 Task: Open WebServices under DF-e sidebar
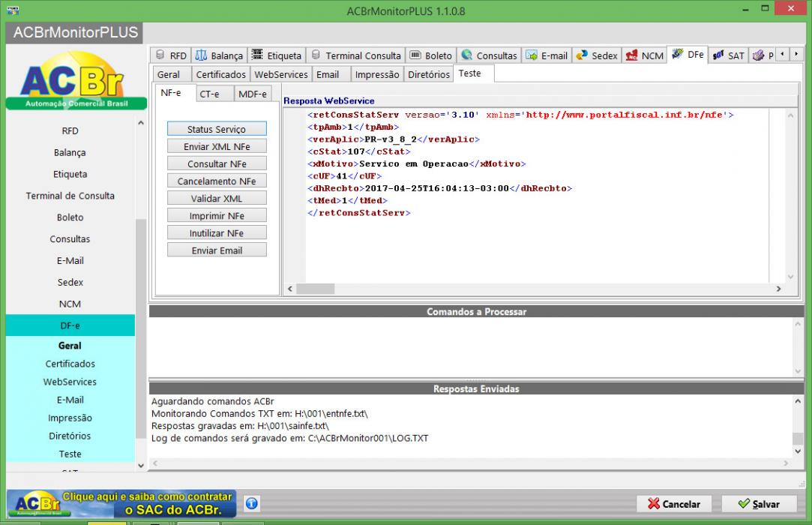(x=70, y=382)
